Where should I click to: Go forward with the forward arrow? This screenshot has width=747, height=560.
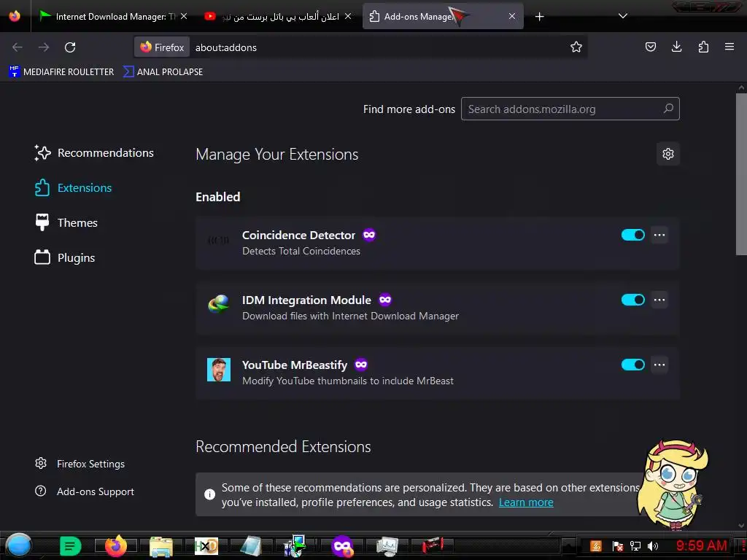pyautogui.click(x=44, y=47)
